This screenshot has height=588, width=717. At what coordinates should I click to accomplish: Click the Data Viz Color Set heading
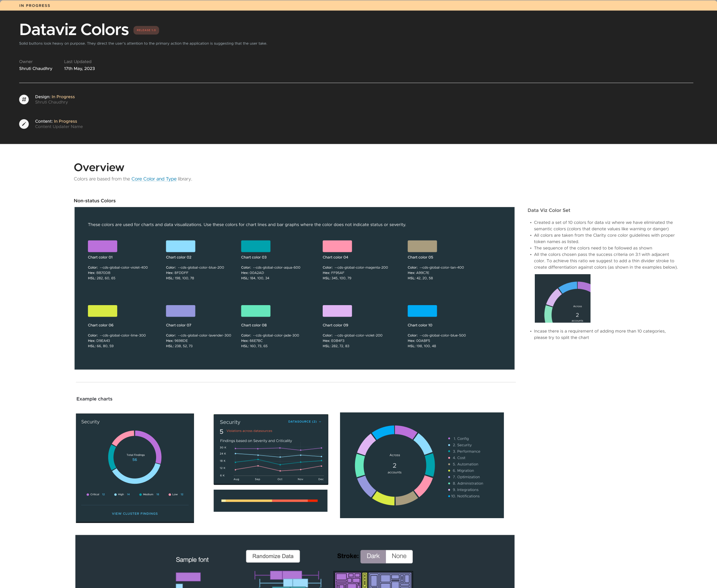coord(549,210)
